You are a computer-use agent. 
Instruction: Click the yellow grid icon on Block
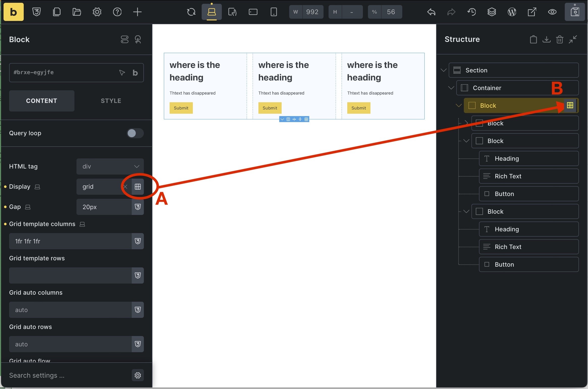click(570, 105)
